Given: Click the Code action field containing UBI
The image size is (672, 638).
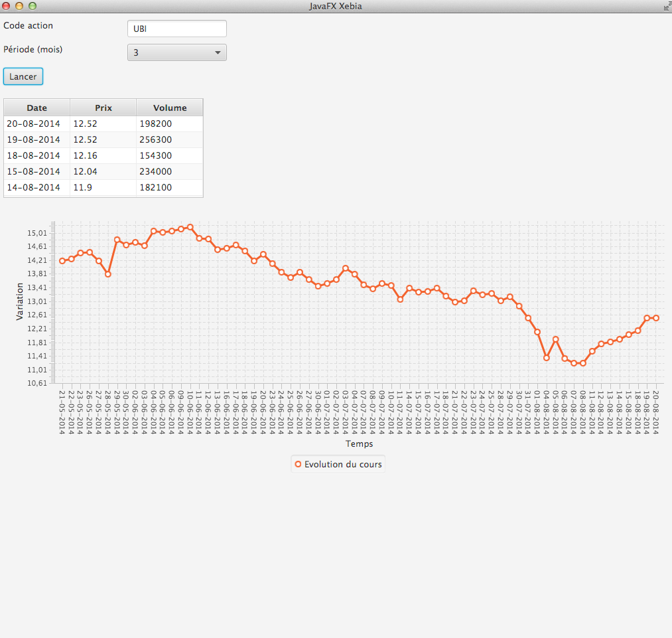Looking at the screenshot, I should [176, 29].
